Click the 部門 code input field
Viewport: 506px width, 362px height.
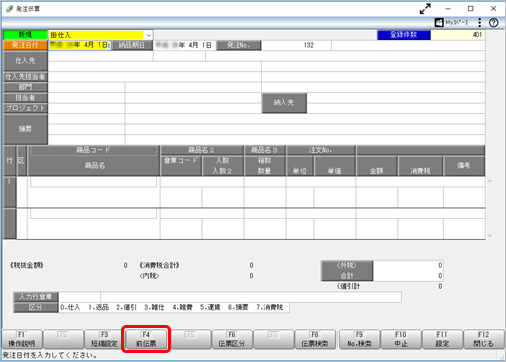coord(87,87)
